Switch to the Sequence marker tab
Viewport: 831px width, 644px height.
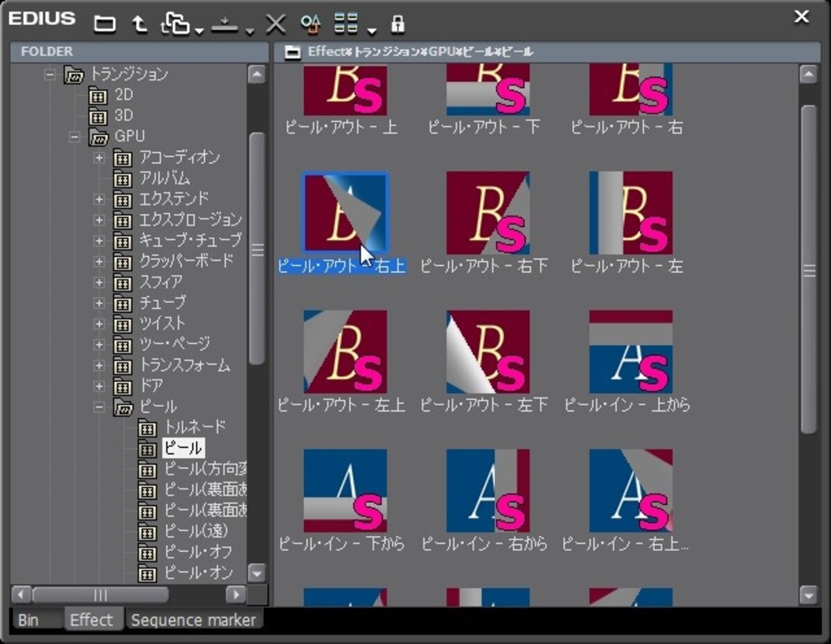tap(193, 620)
